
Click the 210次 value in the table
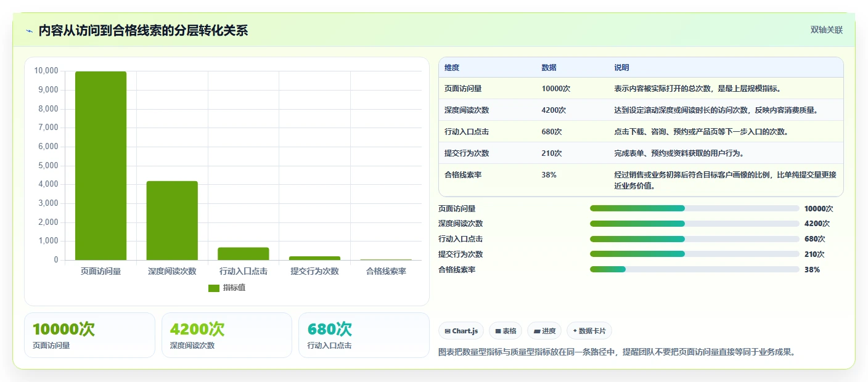(x=552, y=153)
